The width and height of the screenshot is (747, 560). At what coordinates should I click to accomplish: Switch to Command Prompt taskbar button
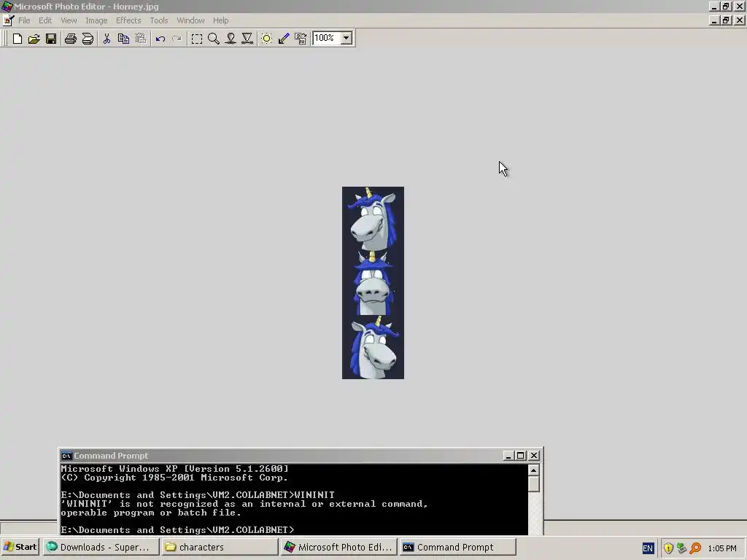[x=458, y=547]
